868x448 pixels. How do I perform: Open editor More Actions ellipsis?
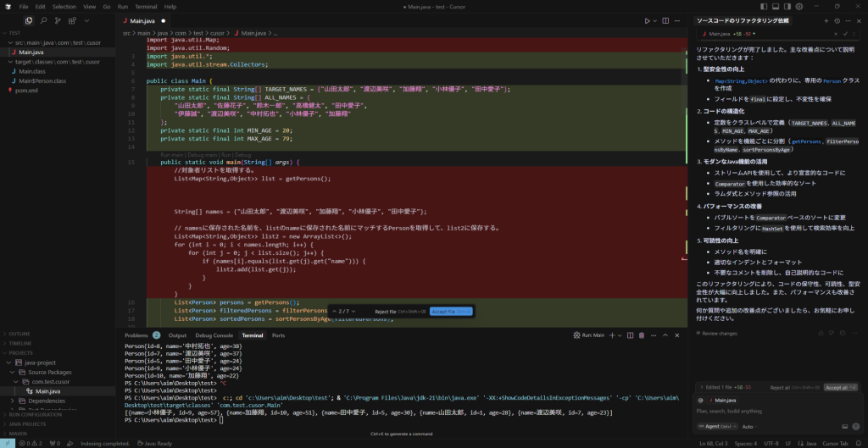pyautogui.click(x=676, y=21)
